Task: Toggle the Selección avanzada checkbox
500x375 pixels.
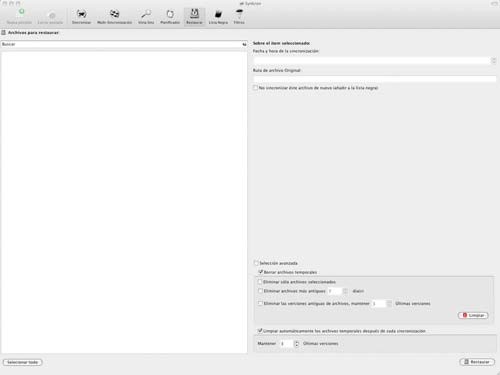Action: [256, 263]
